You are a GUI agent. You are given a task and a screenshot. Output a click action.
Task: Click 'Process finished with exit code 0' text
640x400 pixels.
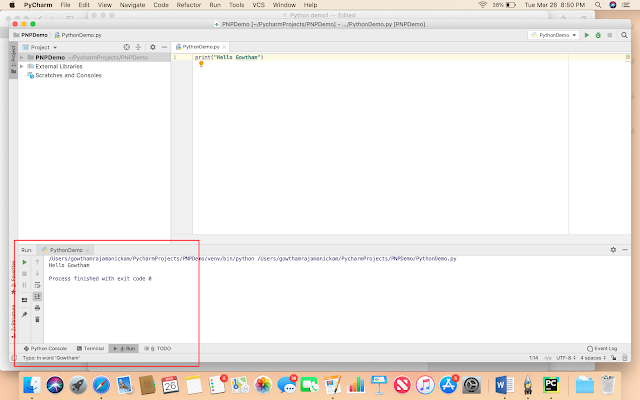100,279
